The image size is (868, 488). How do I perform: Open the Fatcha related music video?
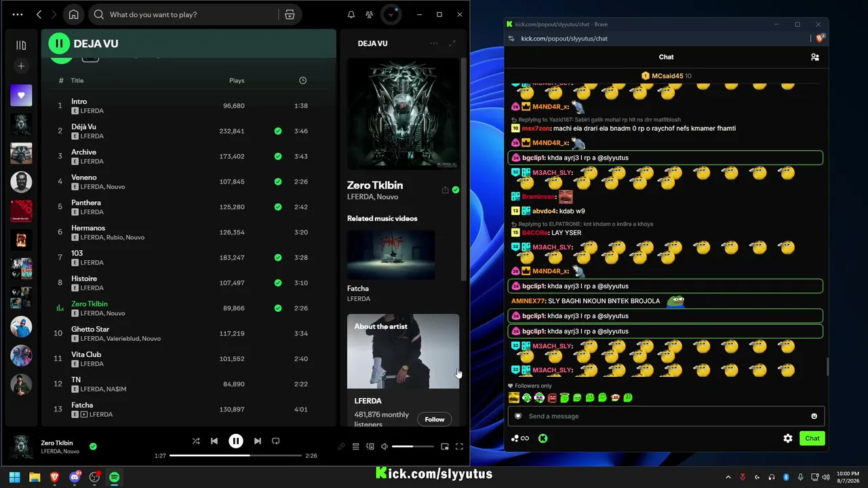[391, 255]
